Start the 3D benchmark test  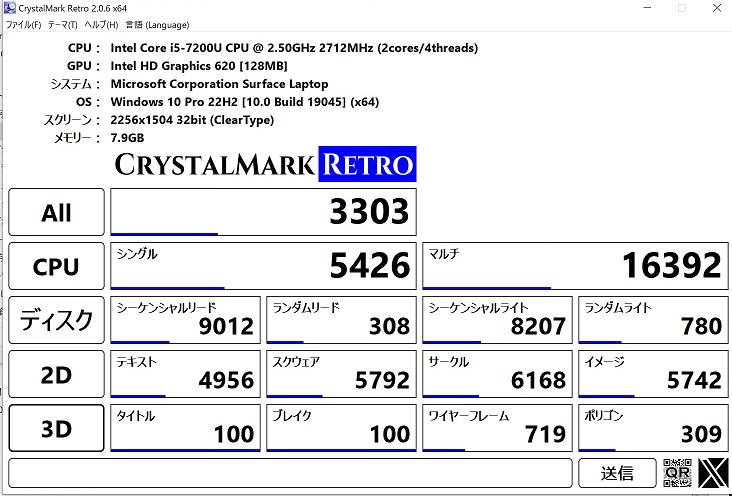56,428
